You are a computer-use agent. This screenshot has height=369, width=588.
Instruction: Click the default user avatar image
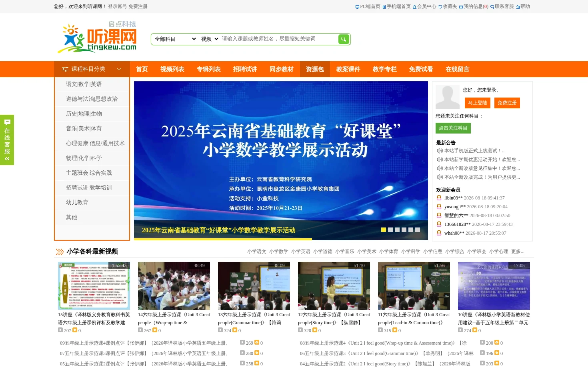[x=448, y=97]
